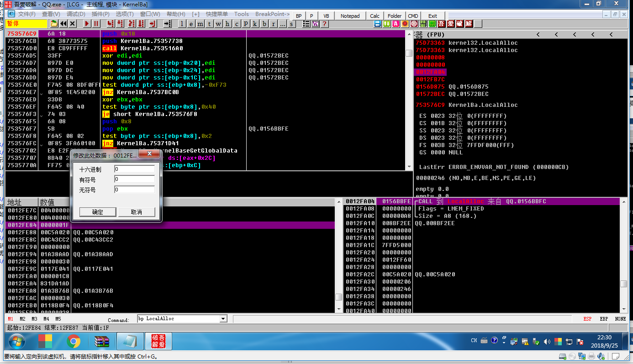633x364 pixels.
Task: Open 查看(V) menu
Action: pyautogui.click(x=51, y=14)
